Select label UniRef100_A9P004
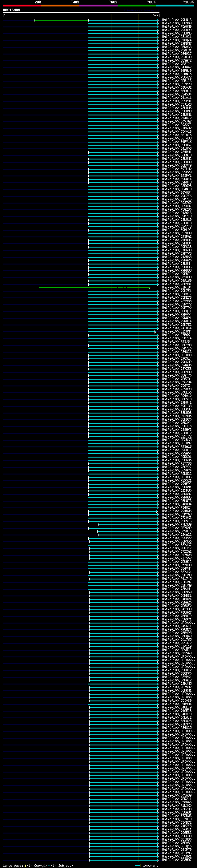Image resolution: width=197 pixels, height=868 pixels. tap(177, 314)
